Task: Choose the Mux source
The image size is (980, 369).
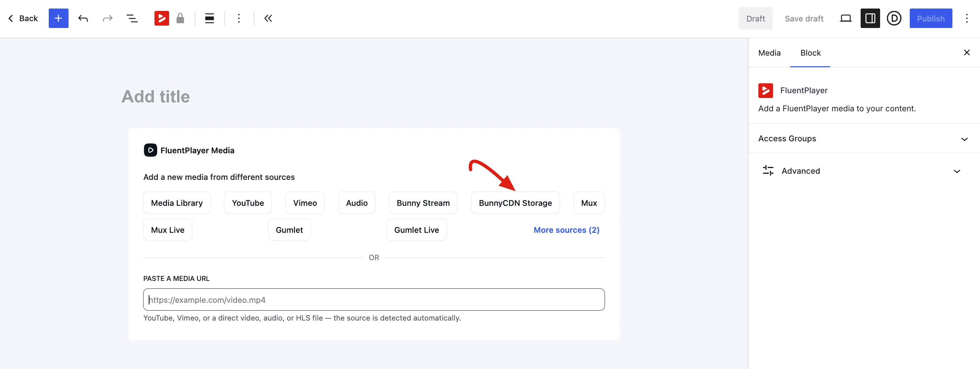Action: pos(589,203)
